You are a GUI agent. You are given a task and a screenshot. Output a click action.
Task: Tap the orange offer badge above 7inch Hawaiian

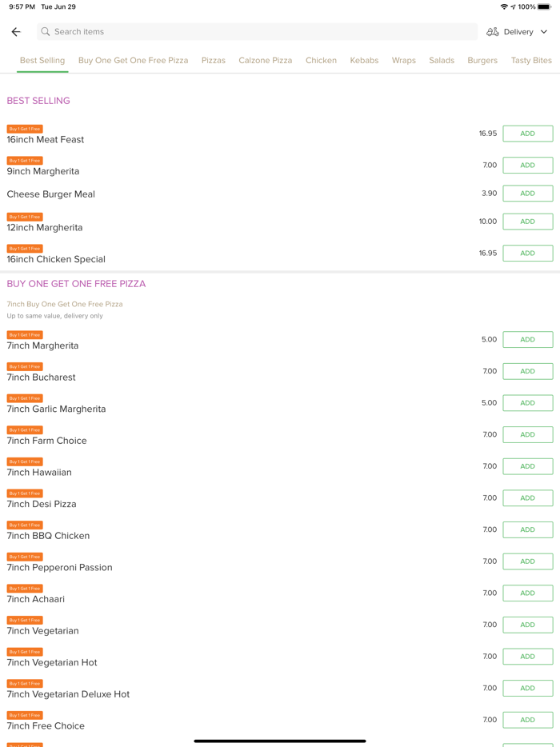click(x=25, y=461)
